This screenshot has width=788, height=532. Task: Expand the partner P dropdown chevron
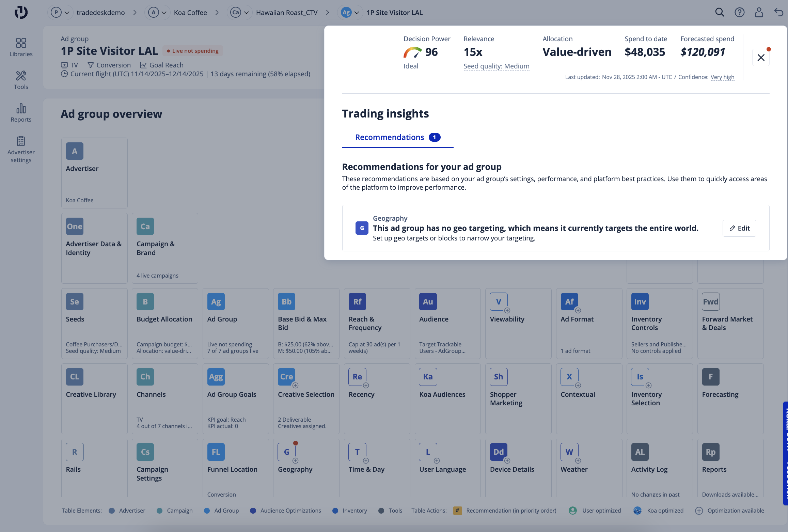pyautogui.click(x=67, y=13)
